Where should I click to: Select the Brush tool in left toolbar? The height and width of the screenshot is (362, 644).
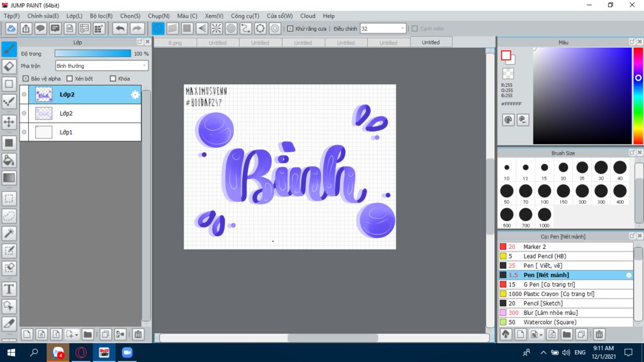point(9,49)
